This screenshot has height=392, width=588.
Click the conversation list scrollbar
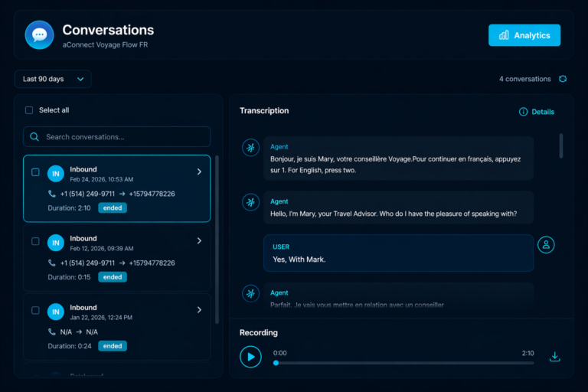click(x=217, y=240)
